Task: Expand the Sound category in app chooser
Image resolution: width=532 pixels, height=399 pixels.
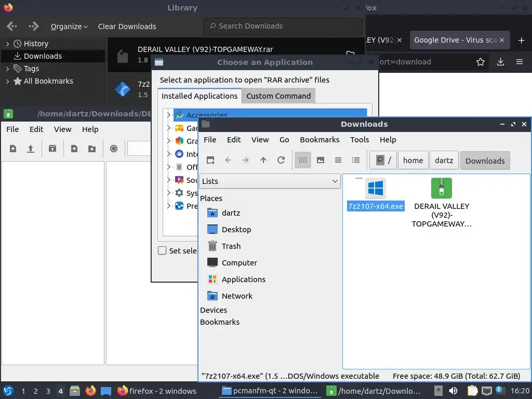Action: pos(169,180)
